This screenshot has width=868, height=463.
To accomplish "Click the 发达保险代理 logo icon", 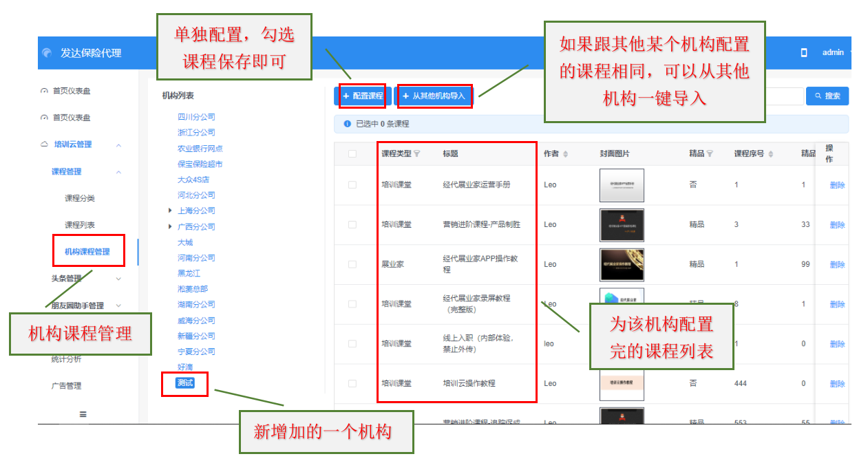I will pos(47,53).
